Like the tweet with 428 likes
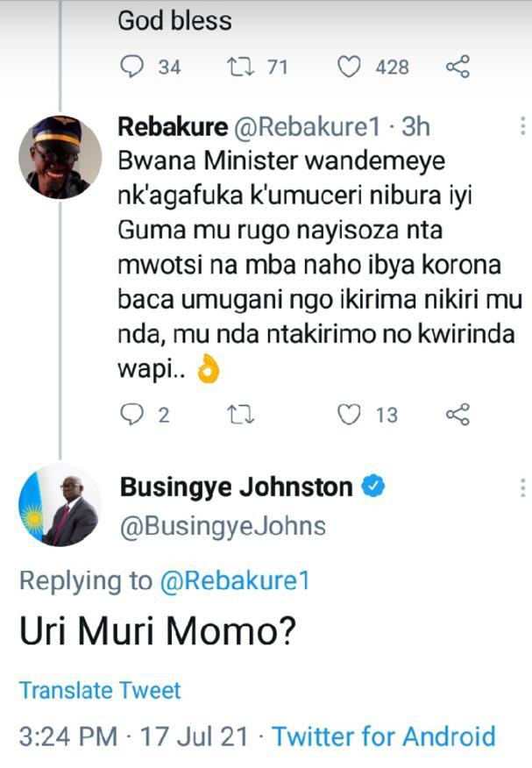This screenshot has width=532, height=768. pos(349,67)
